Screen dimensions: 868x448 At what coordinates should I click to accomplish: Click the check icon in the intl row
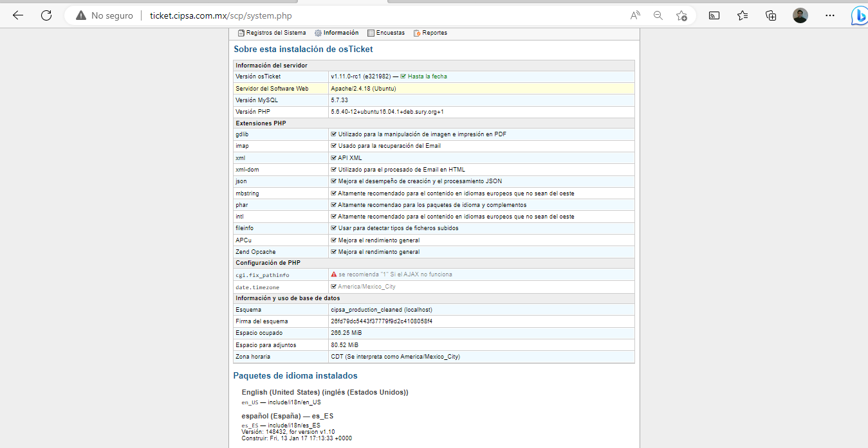click(x=334, y=217)
